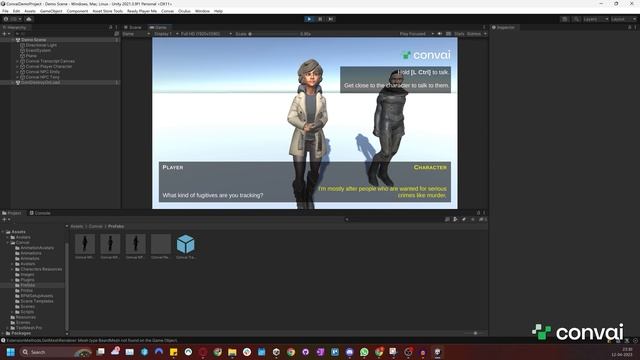The width and height of the screenshot is (640, 360).
Task: Select the Convai folder in Project tree
Action: 22,242
